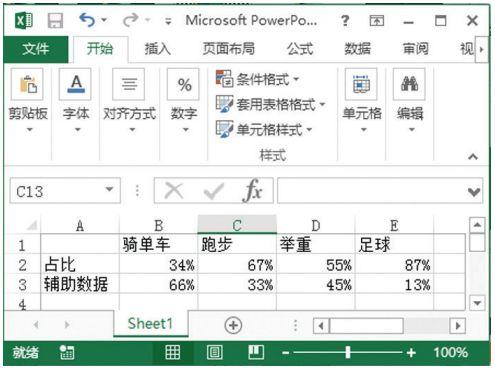Select cell labeled 占比
The image size is (495, 368).
pyautogui.click(x=80, y=265)
